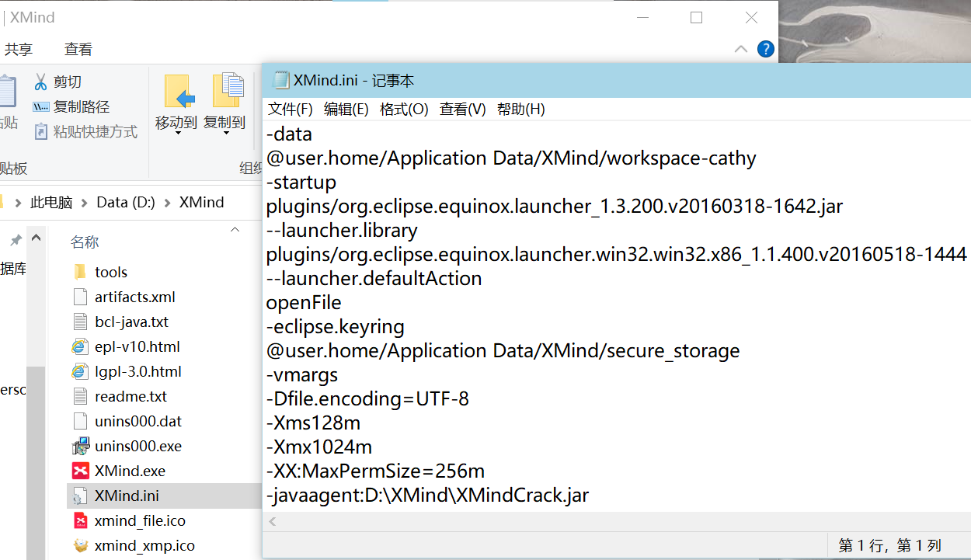
Task: Close the XMind Explorer window
Action: click(751, 17)
